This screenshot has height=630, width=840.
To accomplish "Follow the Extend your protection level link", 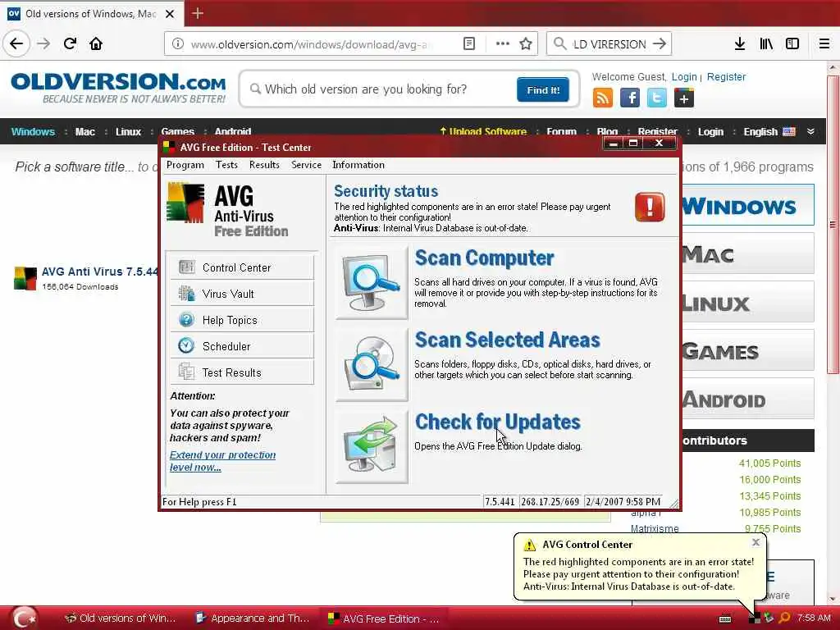I will tap(223, 461).
